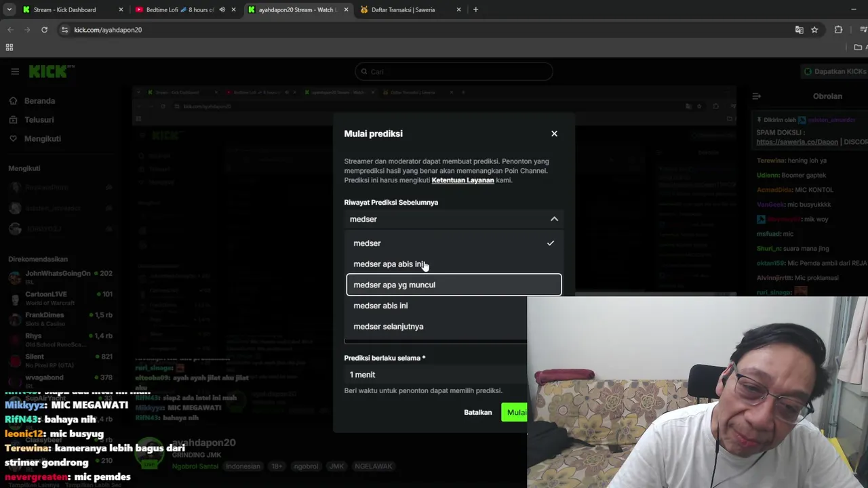Go forward in browser history
Viewport: 868px width, 488px height.
(x=27, y=30)
